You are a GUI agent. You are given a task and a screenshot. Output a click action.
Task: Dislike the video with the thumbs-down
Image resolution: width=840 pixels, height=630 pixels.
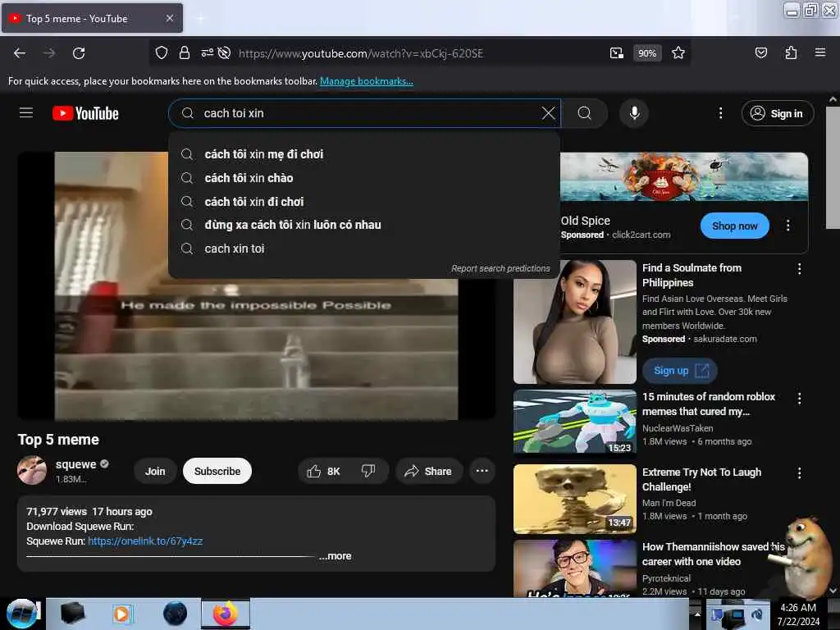click(368, 471)
